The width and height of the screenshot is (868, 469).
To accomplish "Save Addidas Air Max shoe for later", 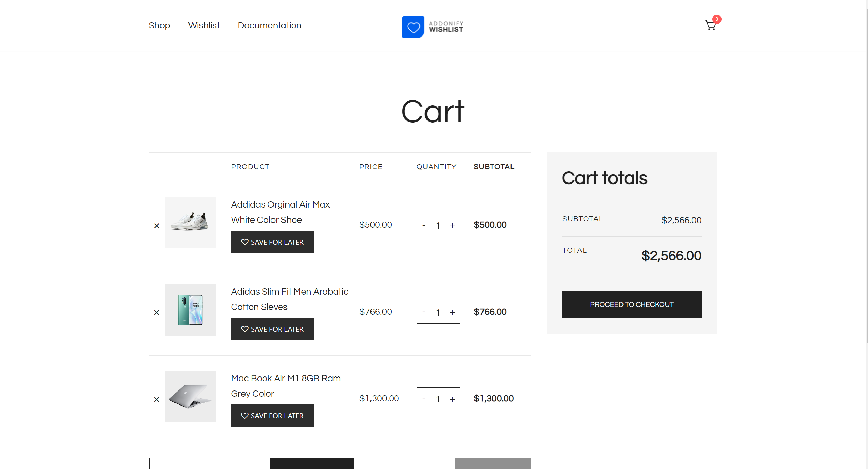I will pos(272,242).
